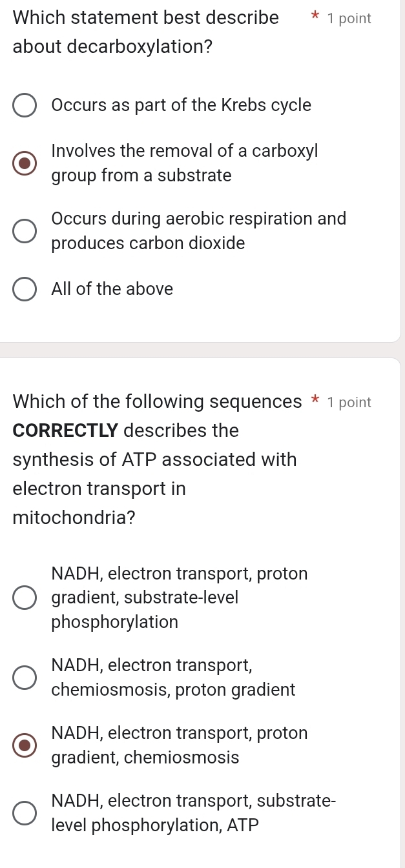Select "NADH, electron transport, chemiosmosis, proton gradient"
405x868 pixels.
[x=24, y=677]
